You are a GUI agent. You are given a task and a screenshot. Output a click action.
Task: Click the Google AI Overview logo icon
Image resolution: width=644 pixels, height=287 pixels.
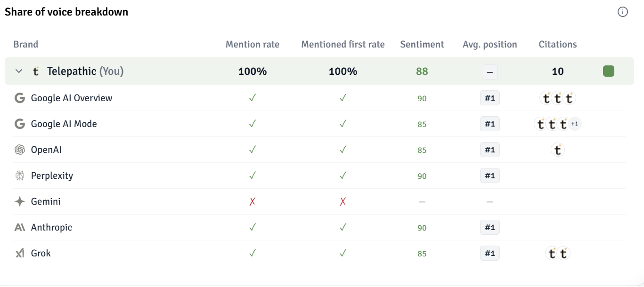pos(20,98)
